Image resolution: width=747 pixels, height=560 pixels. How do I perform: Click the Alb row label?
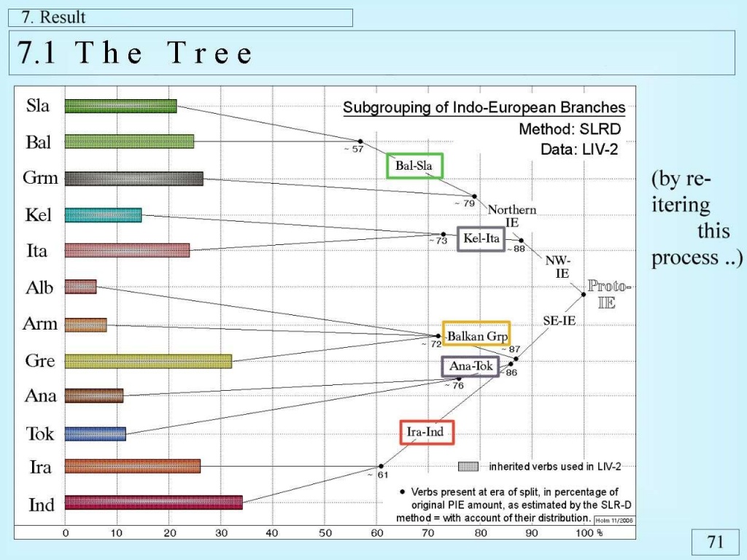tap(39, 287)
